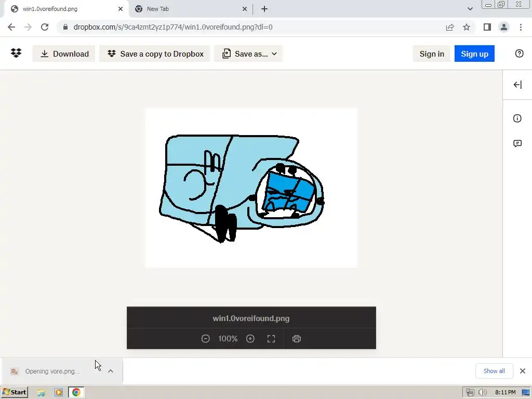The width and height of the screenshot is (532, 399).
Task: Open the tab search dropdown chevron
Action: [470, 9]
